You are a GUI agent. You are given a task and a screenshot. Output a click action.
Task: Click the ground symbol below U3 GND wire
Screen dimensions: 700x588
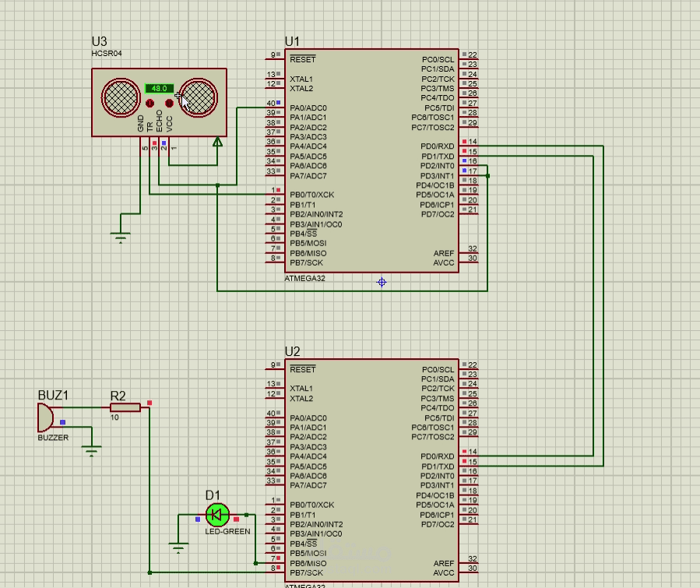pyautogui.click(x=121, y=237)
